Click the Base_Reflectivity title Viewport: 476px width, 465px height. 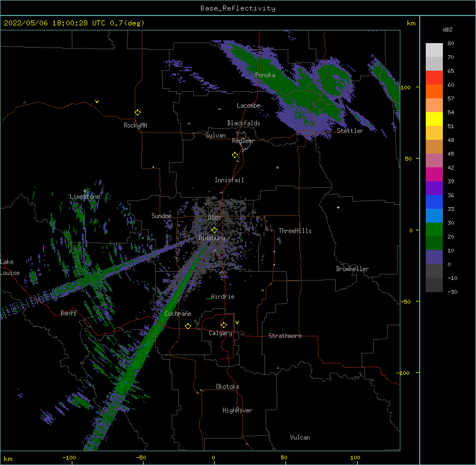click(238, 8)
